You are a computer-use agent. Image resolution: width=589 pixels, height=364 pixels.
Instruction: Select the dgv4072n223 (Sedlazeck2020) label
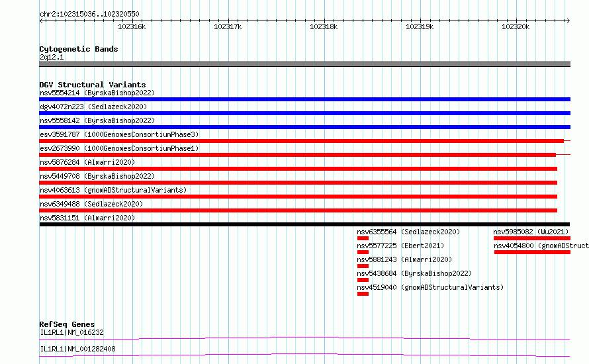coord(93,107)
